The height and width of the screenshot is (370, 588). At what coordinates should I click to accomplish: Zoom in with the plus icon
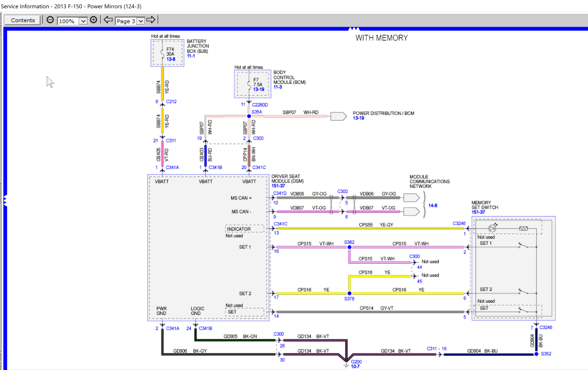tap(93, 20)
